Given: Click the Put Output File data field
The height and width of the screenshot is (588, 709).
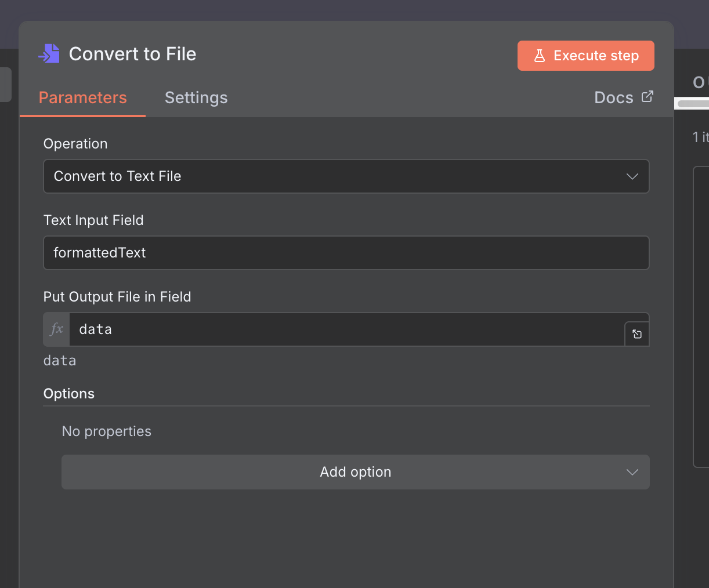Looking at the screenshot, I should pos(346,329).
